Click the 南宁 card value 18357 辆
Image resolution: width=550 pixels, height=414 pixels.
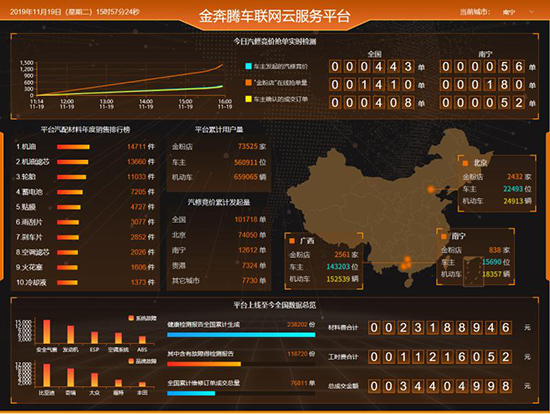click(x=496, y=274)
